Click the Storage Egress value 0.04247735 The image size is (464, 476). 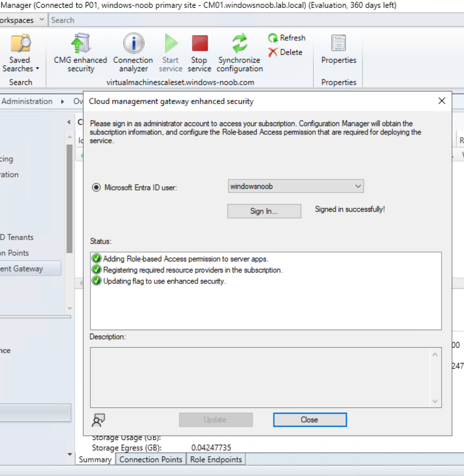pos(211,448)
